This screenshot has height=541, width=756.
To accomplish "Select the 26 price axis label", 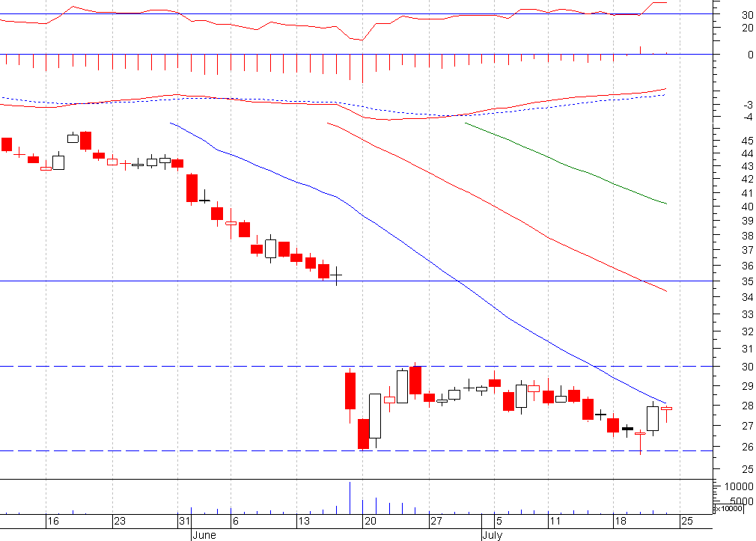I will click(747, 447).
